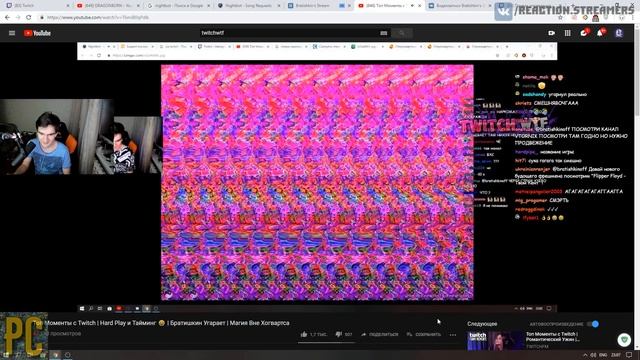Go forward in the browser

pyautogui.click(x=18, y=18)
